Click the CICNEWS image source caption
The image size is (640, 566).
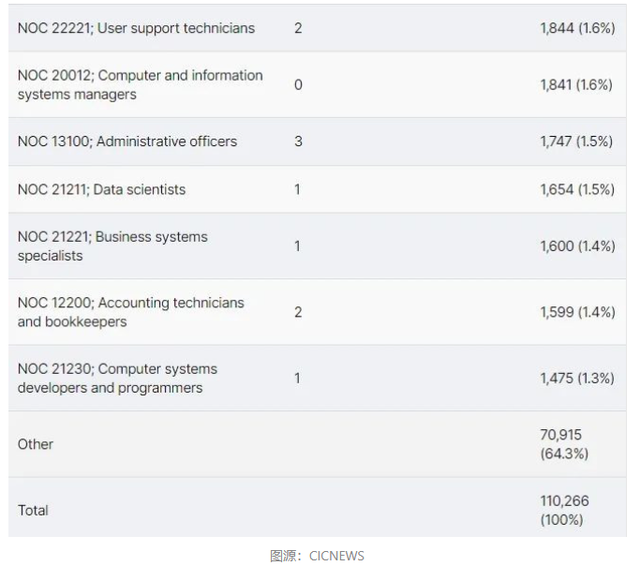[x=317, y=556]
